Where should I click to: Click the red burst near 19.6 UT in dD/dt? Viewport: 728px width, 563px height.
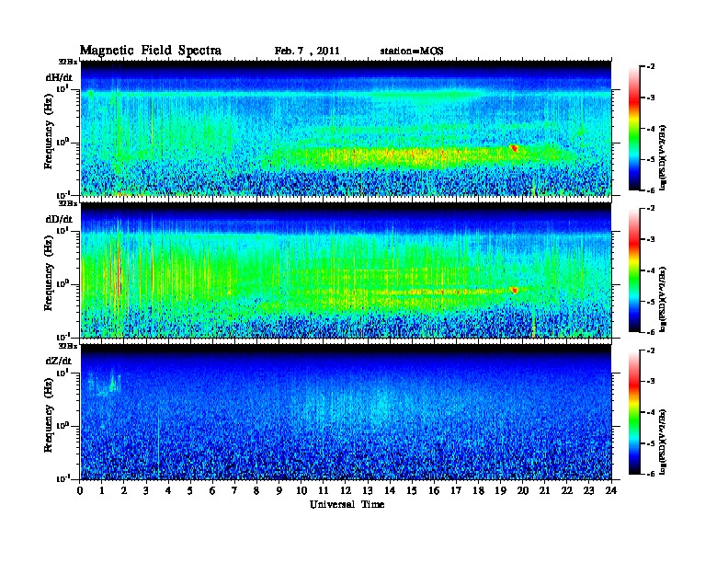(514, 290)
